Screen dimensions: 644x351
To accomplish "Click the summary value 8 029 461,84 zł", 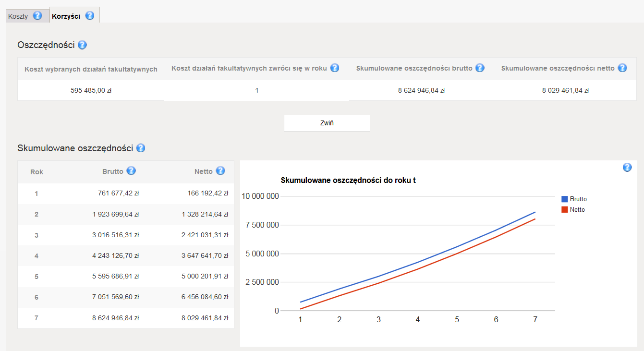I will (566, 90).
